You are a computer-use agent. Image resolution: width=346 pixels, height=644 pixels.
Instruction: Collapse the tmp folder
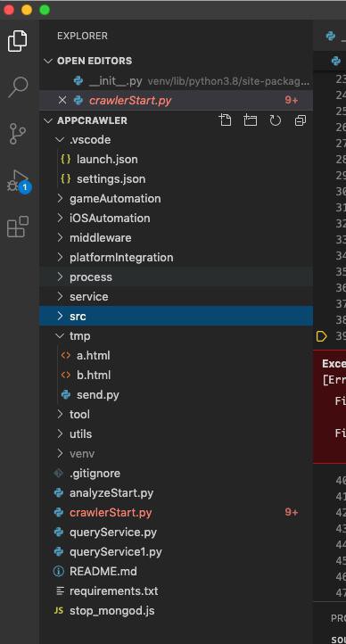[61, 336]
